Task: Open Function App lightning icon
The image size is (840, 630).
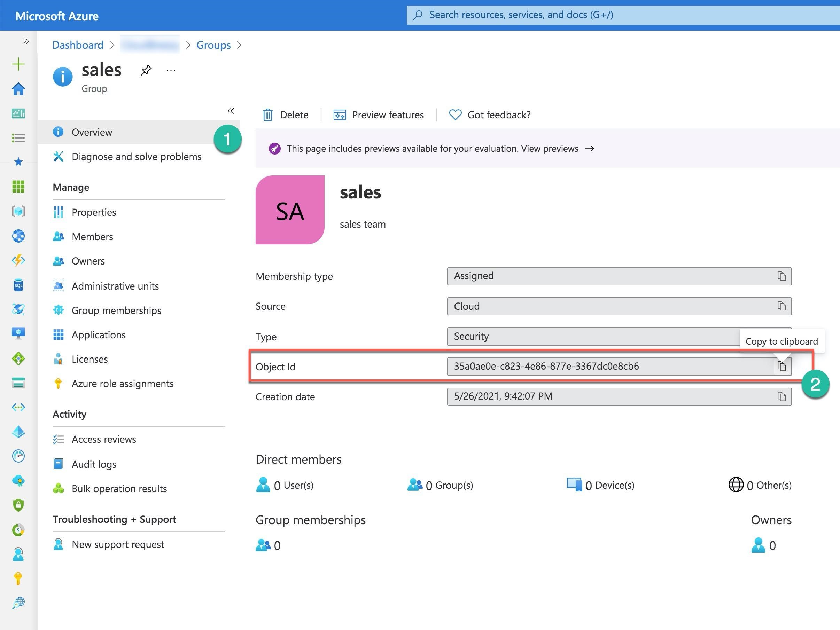Action: tap(18, 260)
